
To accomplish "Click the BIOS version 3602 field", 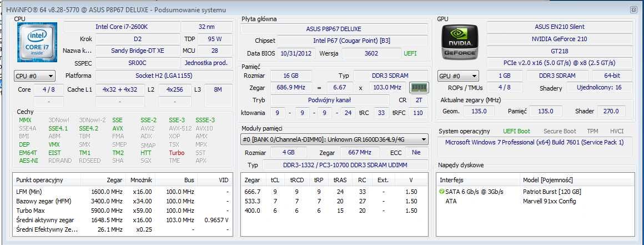I will 371,53.
